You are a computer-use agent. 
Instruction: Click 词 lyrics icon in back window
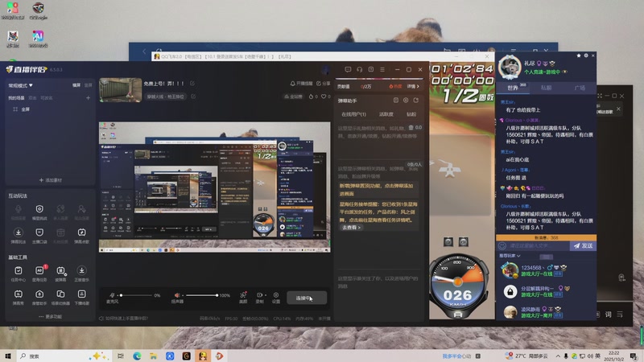click(x=609, y=315)
